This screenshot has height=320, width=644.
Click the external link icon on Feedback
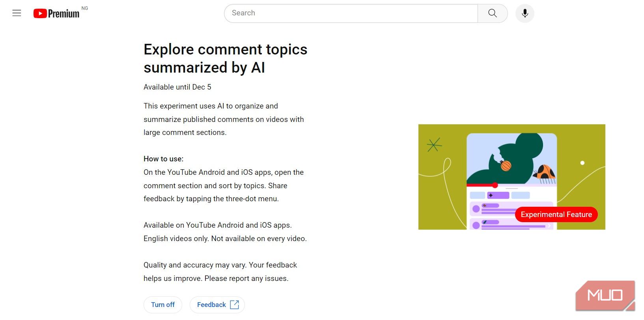coord(234,305)
